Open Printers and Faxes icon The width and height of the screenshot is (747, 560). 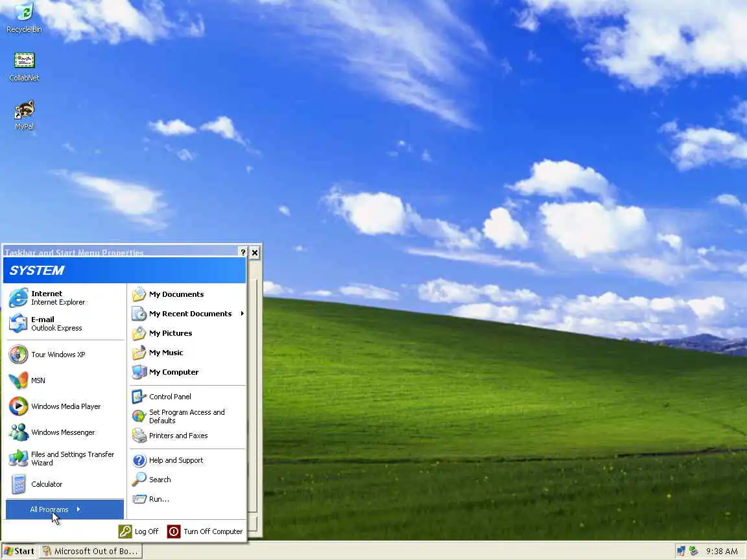(139, 436)
